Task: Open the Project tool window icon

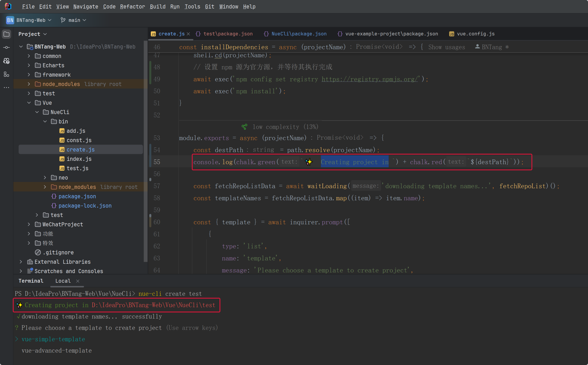Action: [x=7, y=34]
